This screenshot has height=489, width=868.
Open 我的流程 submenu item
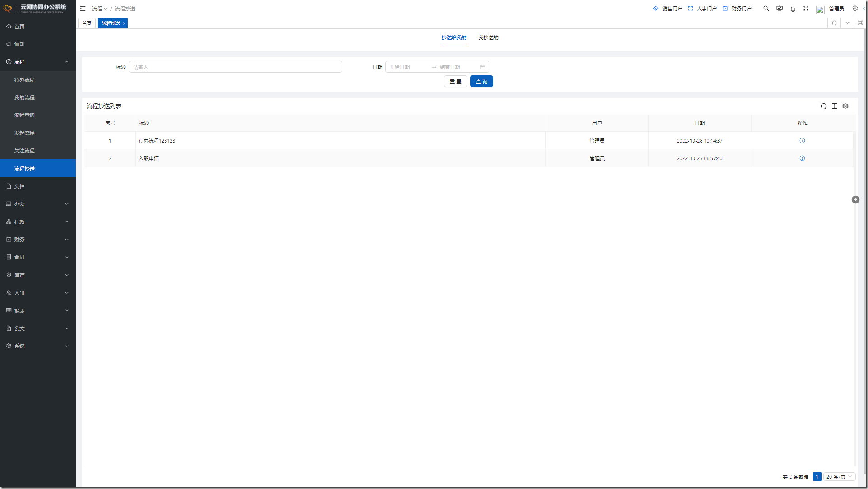[38, 97]
